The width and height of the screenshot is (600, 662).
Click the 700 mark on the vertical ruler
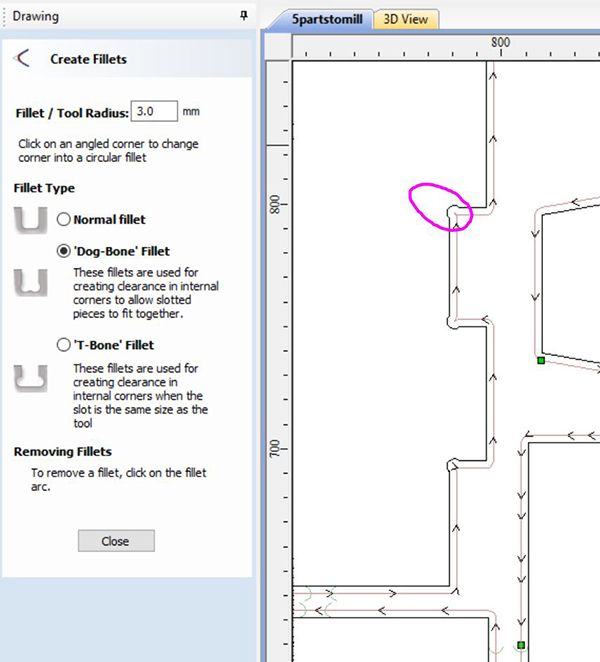(x=275, y=449)
